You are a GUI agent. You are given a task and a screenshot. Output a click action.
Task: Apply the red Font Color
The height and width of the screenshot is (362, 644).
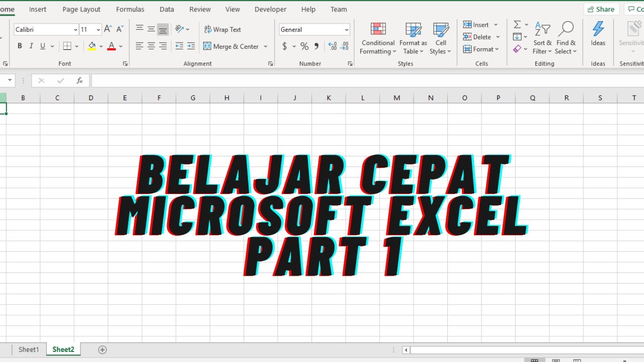(112, 46)
